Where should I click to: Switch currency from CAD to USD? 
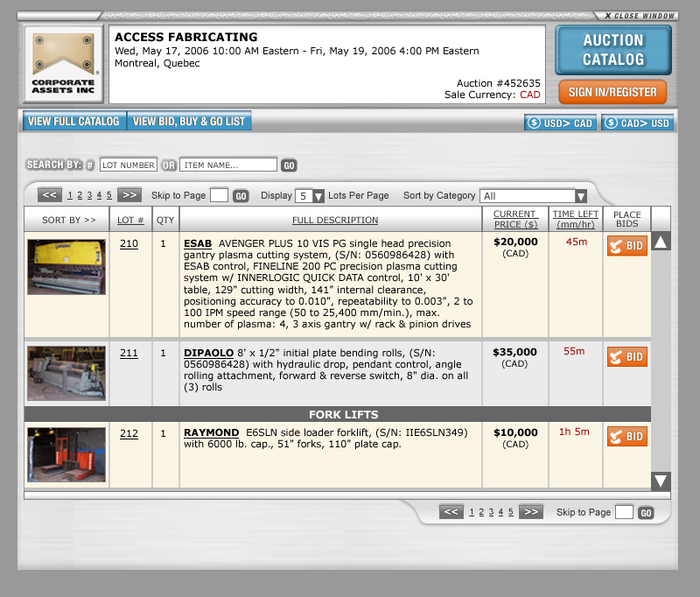coord(637,123)
